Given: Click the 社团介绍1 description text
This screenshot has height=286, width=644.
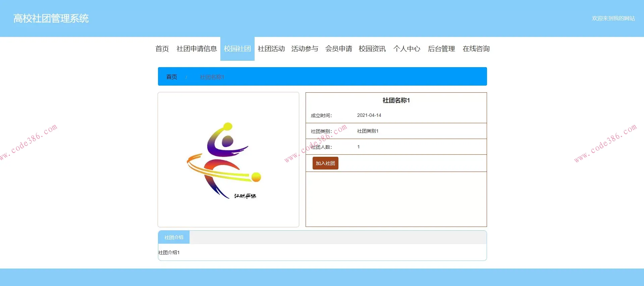Looking at the screenshot, I should pos(169,252).
